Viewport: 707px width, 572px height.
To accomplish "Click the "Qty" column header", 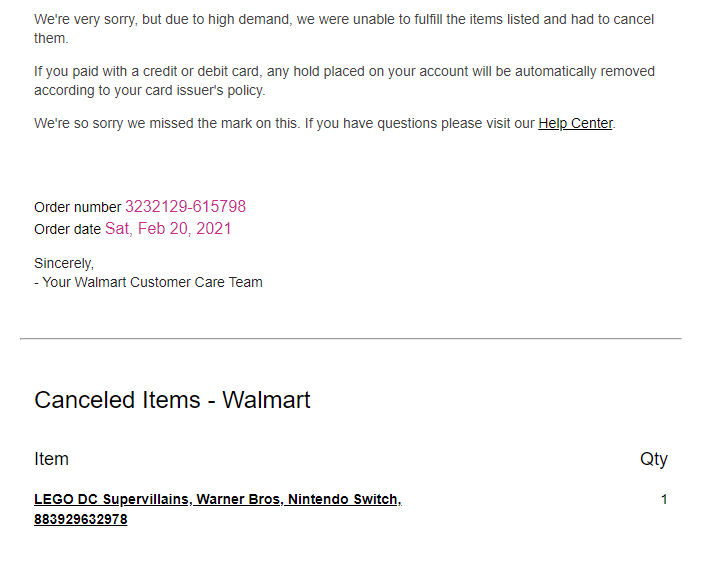I will (x=653, y=459).
